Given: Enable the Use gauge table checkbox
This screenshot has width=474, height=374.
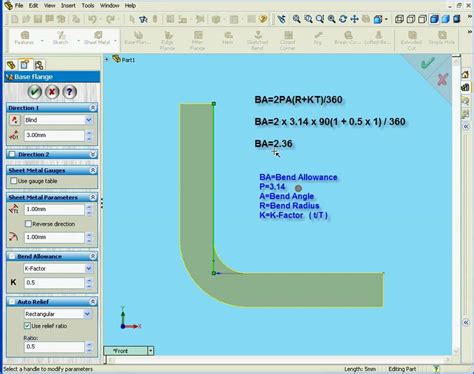Looking at the screenshot, I should [14, 181].
